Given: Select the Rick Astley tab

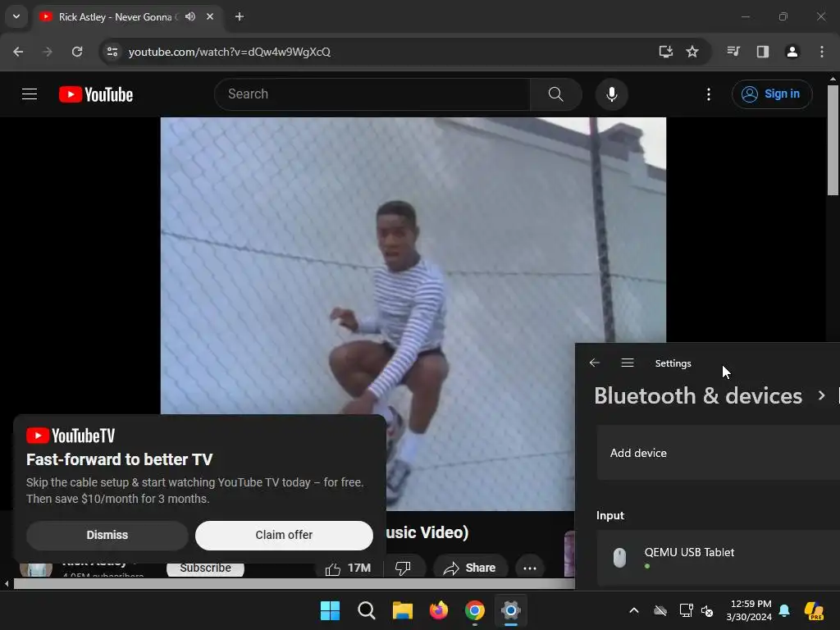Looking at the screenshot, I should (126, 17).
